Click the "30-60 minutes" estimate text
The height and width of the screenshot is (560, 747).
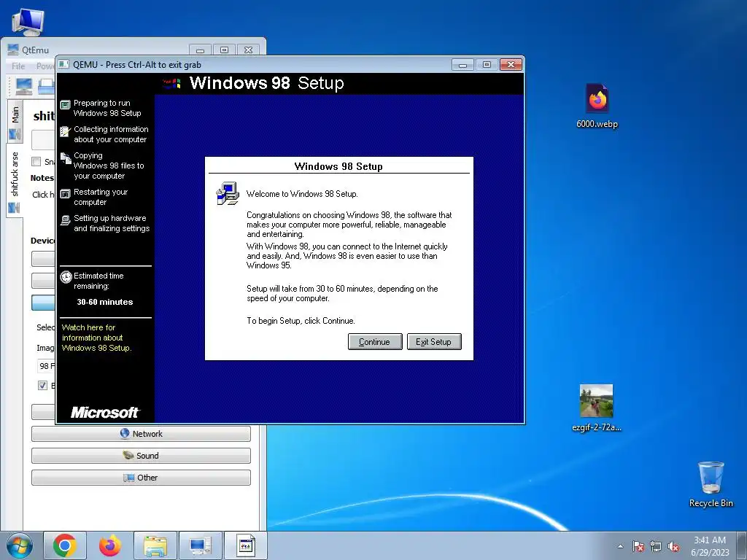click(x=105, y=302)
